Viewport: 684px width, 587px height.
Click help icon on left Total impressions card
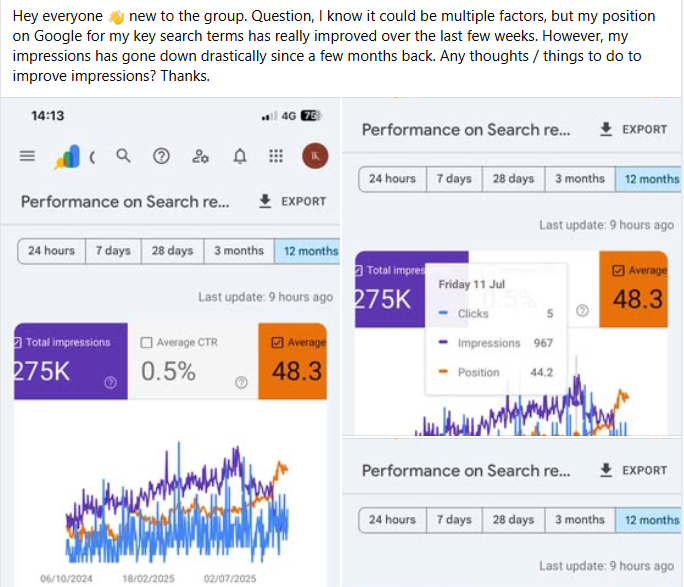click(x=111, y=382)
